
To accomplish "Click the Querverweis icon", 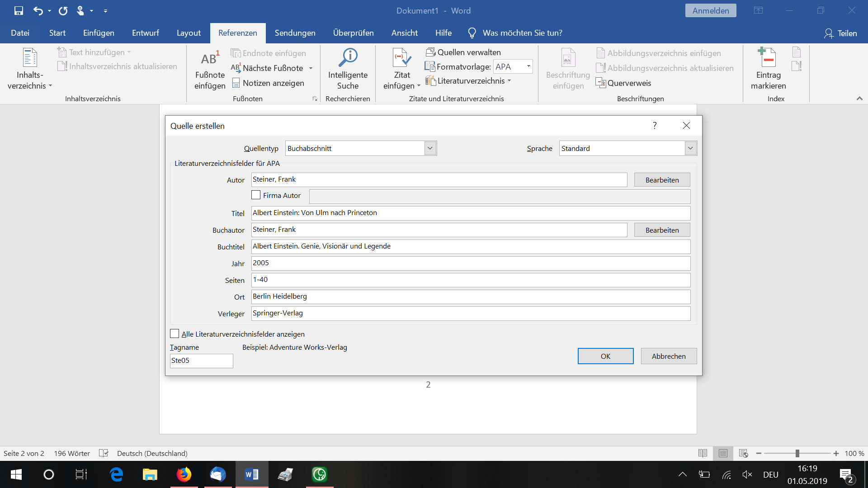I will (601, 83).
